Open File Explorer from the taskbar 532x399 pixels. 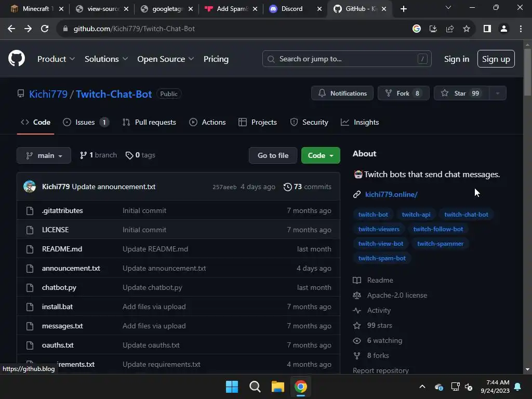click(x=277, y=387)
